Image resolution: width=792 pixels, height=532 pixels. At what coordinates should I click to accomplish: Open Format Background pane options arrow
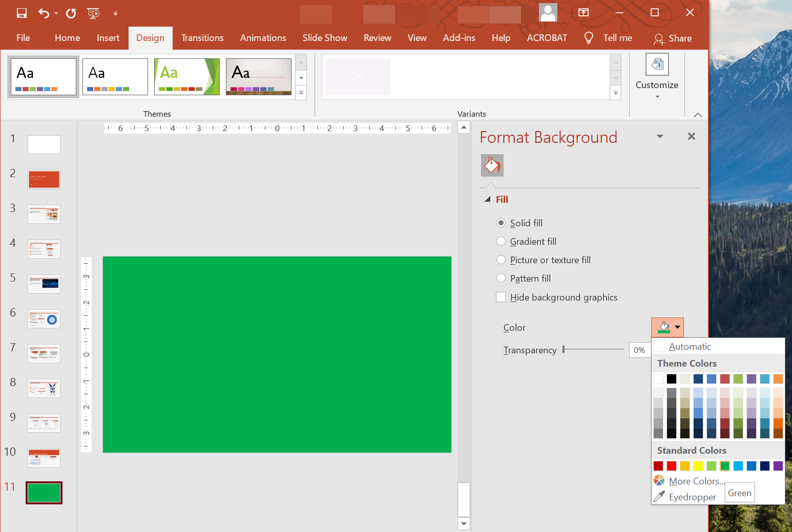[x=660, y=136]
